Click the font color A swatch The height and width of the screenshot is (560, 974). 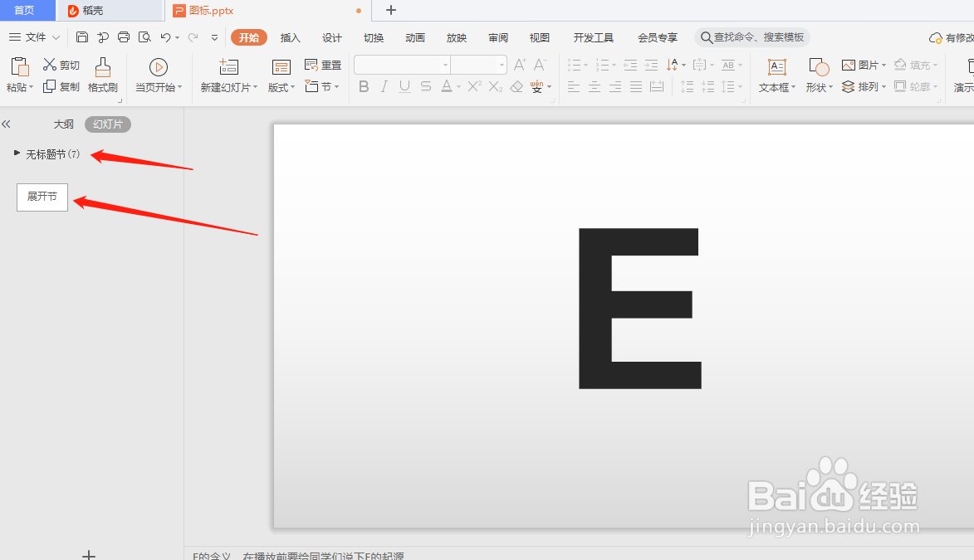[446, 86]
